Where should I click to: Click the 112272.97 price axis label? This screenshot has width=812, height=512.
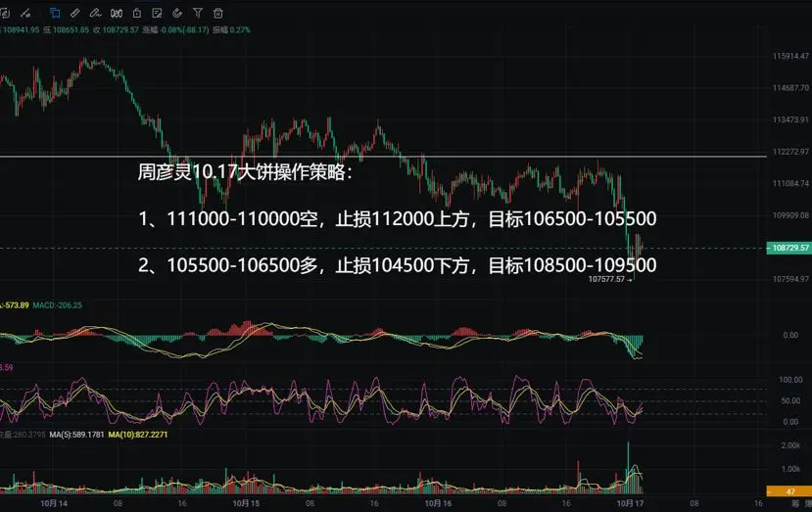pos(790,152)
